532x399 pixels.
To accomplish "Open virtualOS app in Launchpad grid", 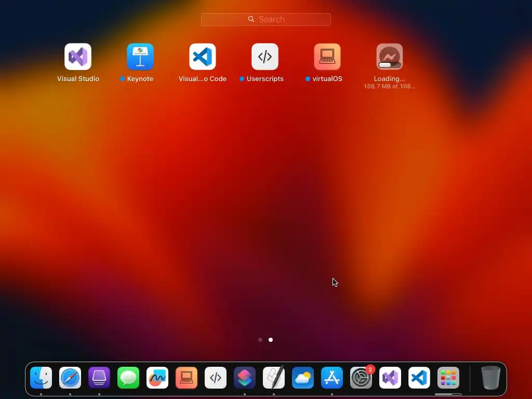I will [x=327, y=57].
